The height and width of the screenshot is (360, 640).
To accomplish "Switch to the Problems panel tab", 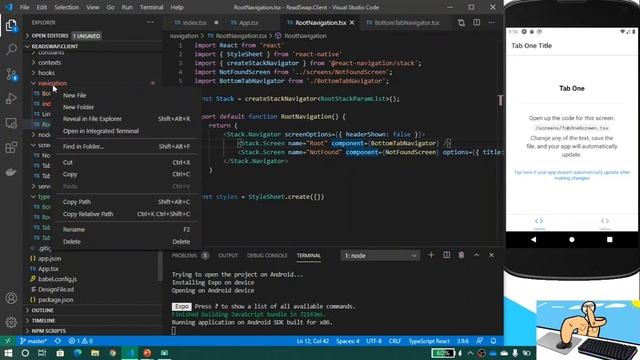I will (184, 256).
